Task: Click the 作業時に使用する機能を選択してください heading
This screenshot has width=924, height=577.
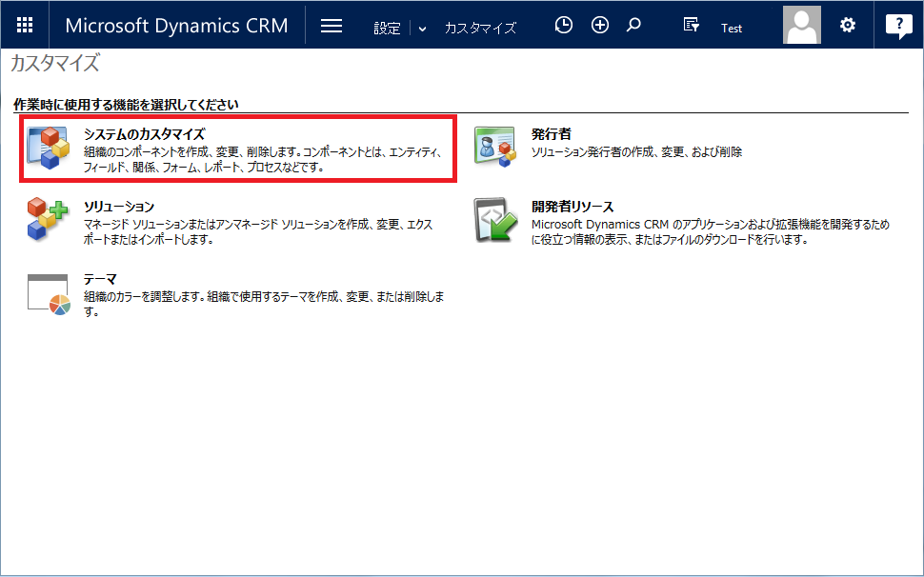Action: (x=126, y=104)
